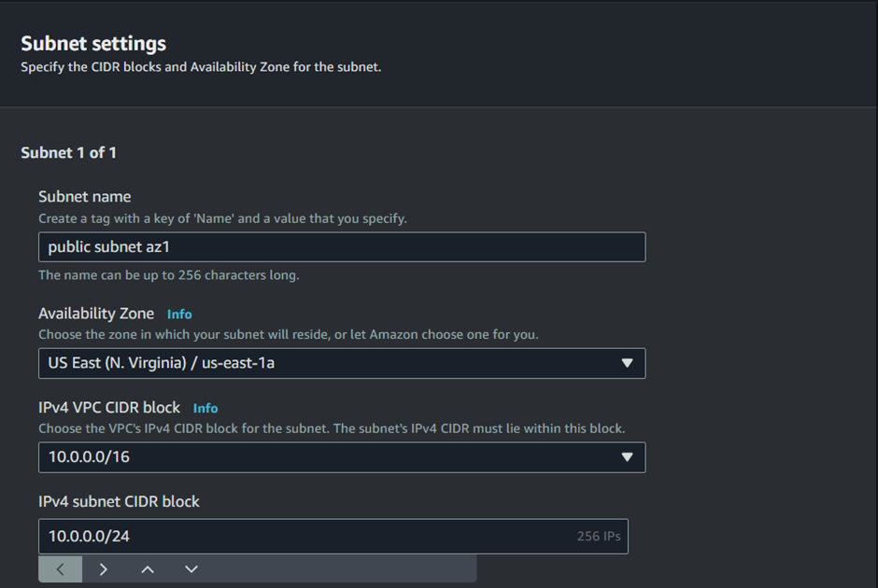Screen dimensions: 878x588
Task: Click the public subnet az1 name field
Action: coord(342,246)
